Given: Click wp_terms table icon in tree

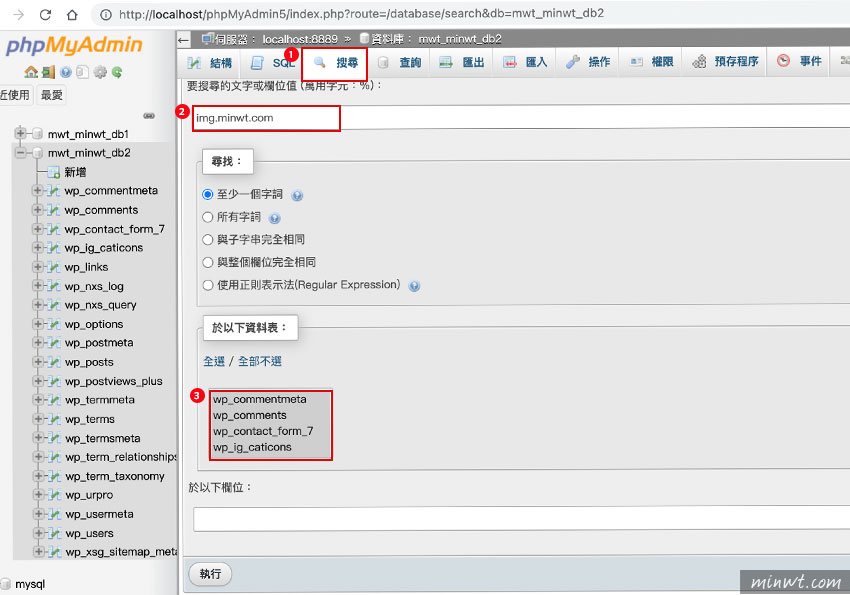Looking at the screenshot, I should pyautogui.click(x=54, y=419).
